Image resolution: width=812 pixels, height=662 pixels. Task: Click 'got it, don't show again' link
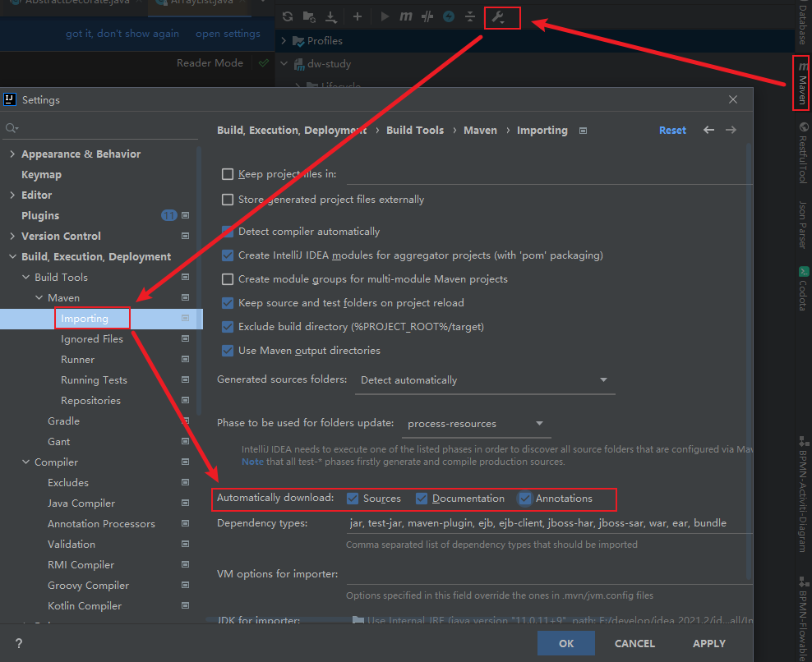click(x=122, y=34)
